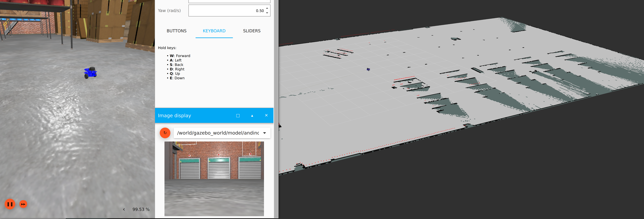Image resolution: width=644 pixels, height=219 pixels.
Task: Click the refresh topics icon in Image display
Action: coord(165,133)
